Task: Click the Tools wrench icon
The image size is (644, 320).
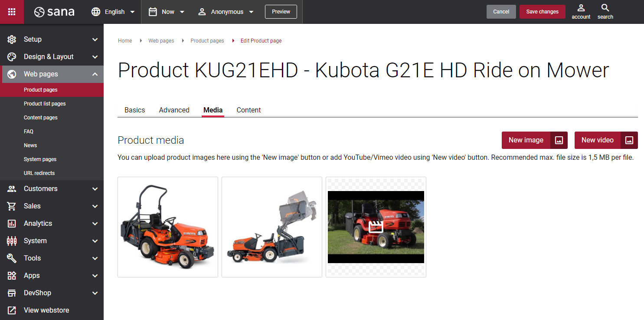Action: pyautogui.click(x=12, y=258)
